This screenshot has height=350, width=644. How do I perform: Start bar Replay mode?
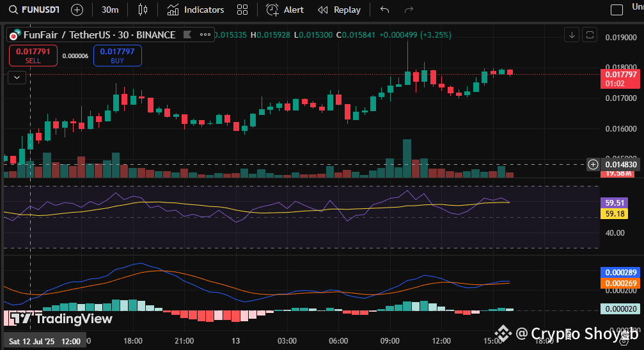340,10
